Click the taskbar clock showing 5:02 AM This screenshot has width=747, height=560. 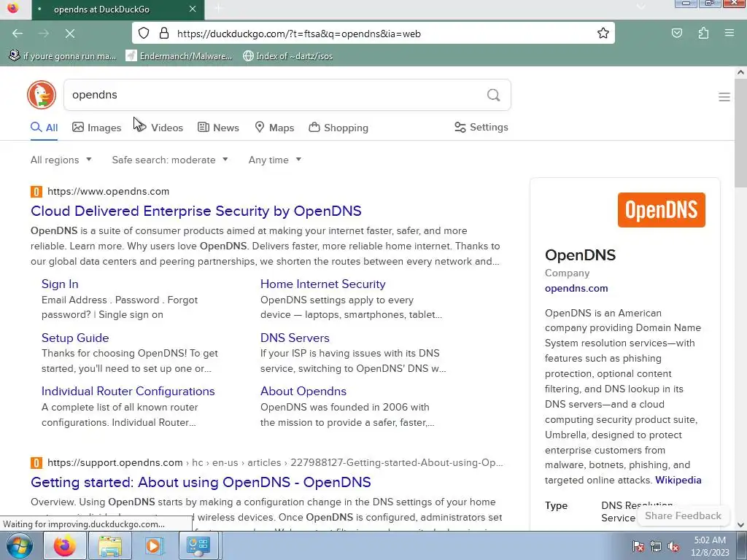click(x=711, y=546)
